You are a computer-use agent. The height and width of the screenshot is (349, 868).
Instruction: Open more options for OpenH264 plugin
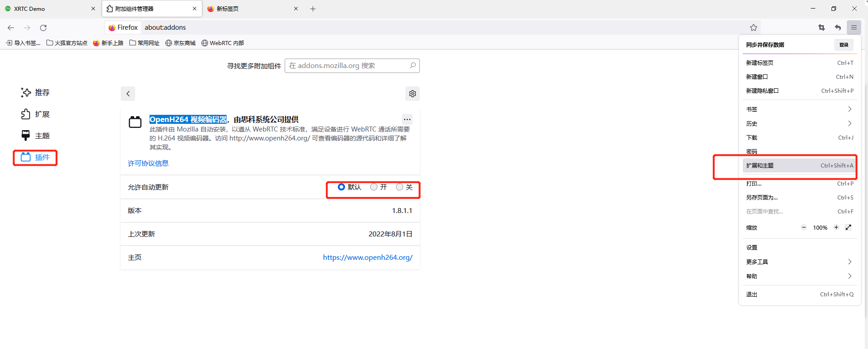407,119
